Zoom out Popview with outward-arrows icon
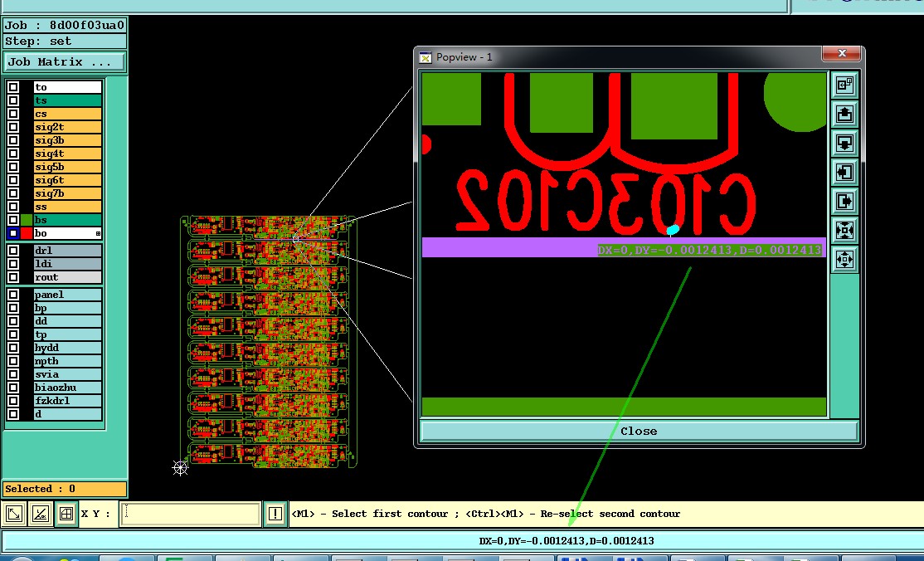Screen dimensions: 924x561 (x=844, y=259)
